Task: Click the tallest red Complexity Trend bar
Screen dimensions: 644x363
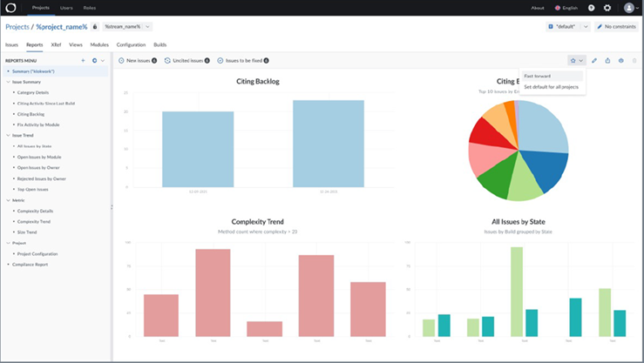Action: [213, 292]
